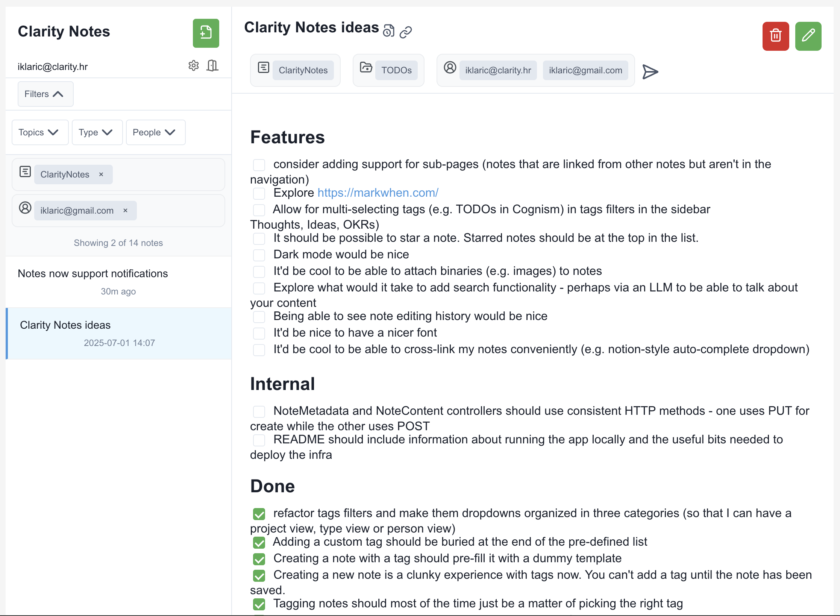Click the Done heading

(x=273, y=486)
